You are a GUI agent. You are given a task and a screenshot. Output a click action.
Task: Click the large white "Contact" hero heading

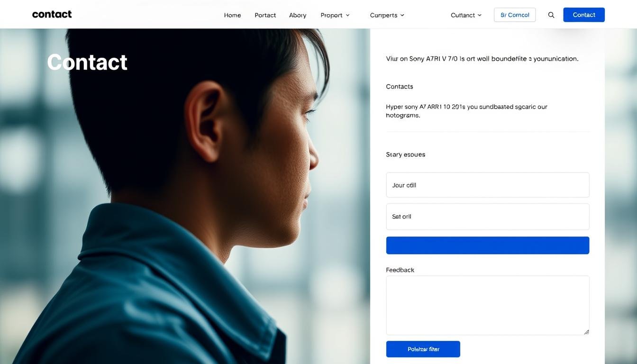(87, 62)
